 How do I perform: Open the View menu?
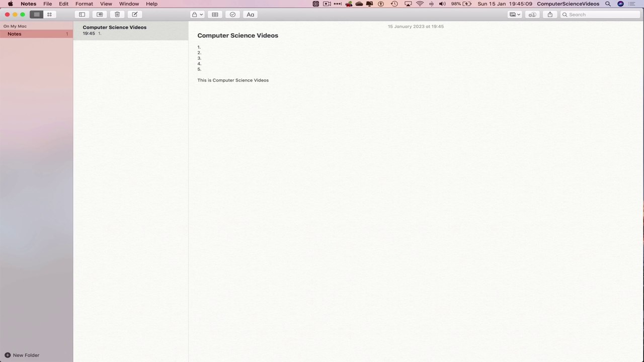pyautogui.click(x=106, y=4)
